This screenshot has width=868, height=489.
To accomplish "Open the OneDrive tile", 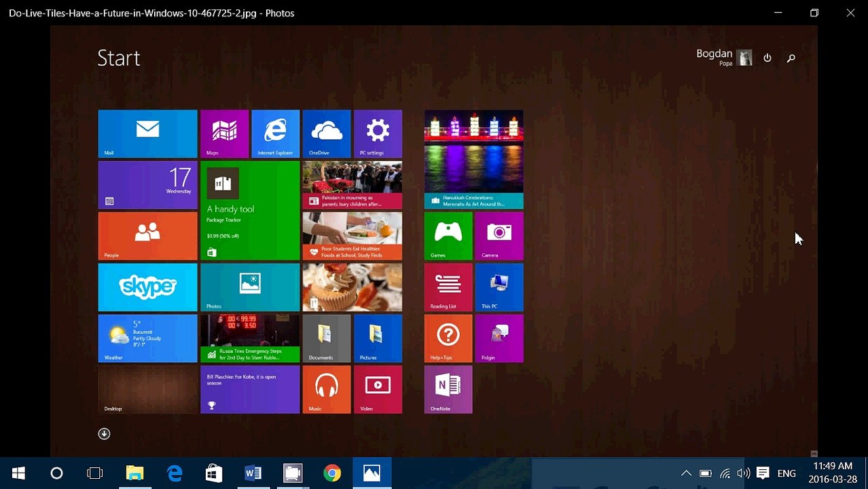I will (327, 134).
